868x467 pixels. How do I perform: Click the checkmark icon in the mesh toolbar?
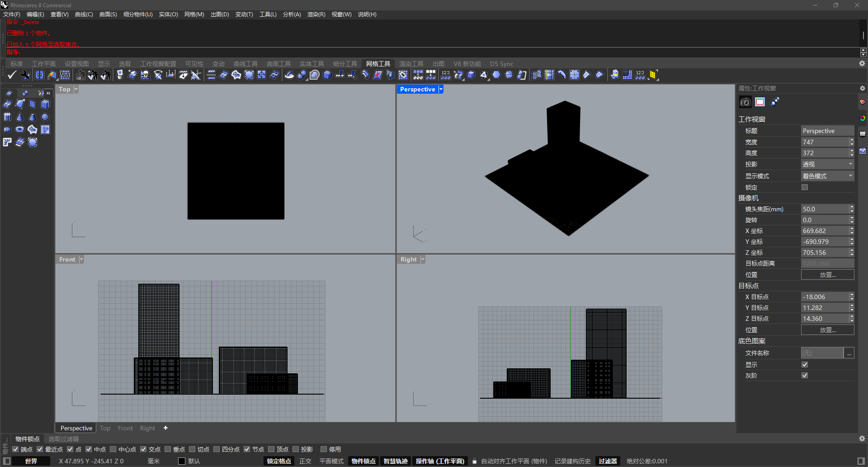pos(12,75)
